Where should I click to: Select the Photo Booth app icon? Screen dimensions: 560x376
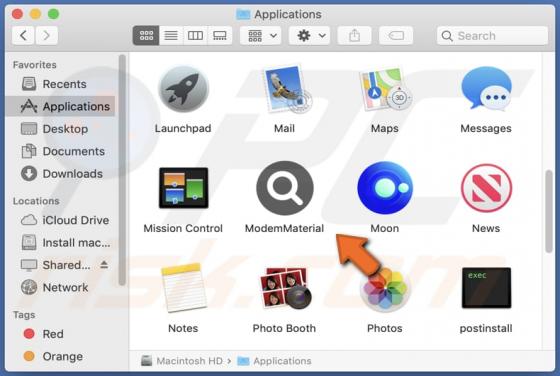(285, 288)
